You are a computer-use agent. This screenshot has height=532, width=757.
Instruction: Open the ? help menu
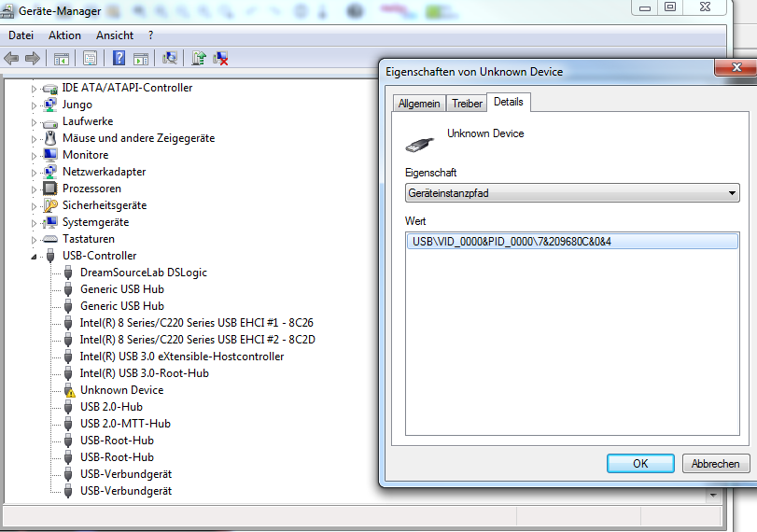pyautogui.click(x=150, y=35)
